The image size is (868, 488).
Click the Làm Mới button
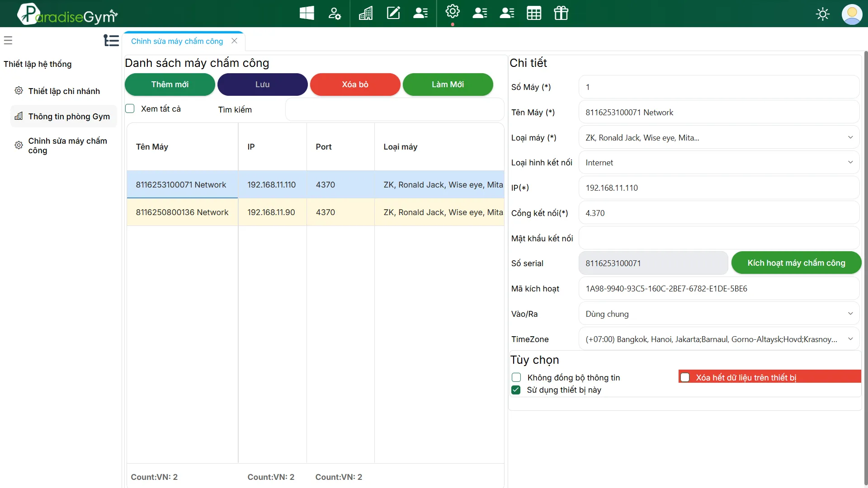pos(448,84)
